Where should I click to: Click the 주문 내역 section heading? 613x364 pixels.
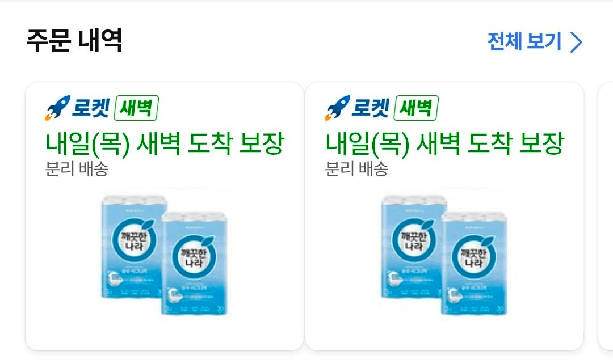pos(74,41)
